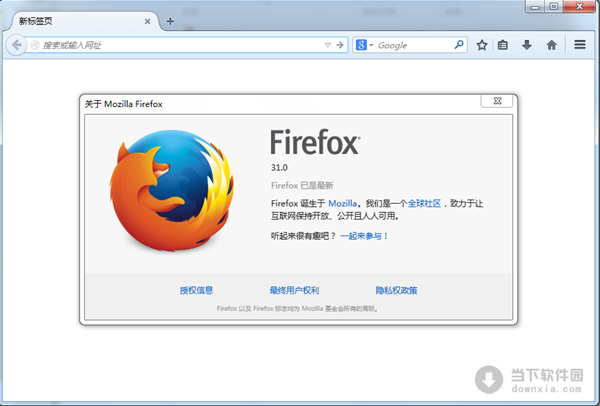Close the 新标签页 tab

pyautogui.click(x=147, y=21)
